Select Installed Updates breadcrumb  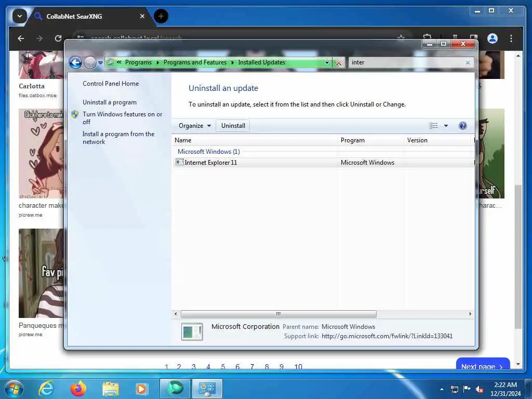pos(262,62)
